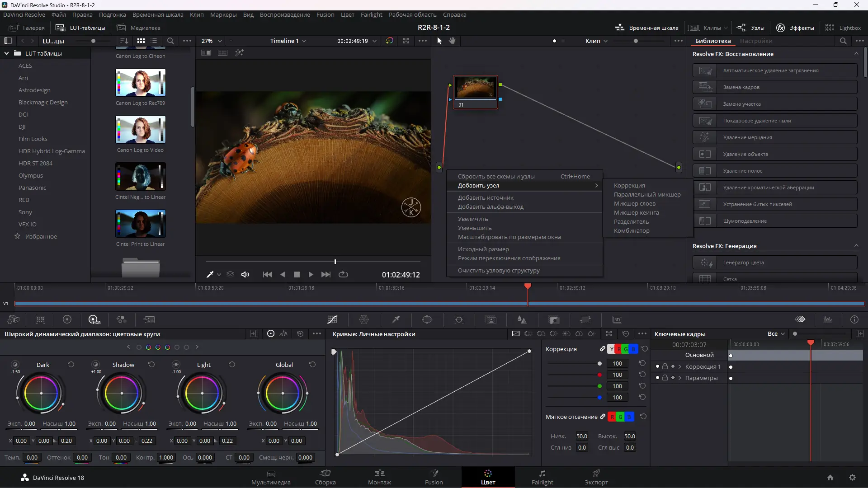
Task: Select Canon Log to Rec709 LUT thumbnail
Action: 141,83
